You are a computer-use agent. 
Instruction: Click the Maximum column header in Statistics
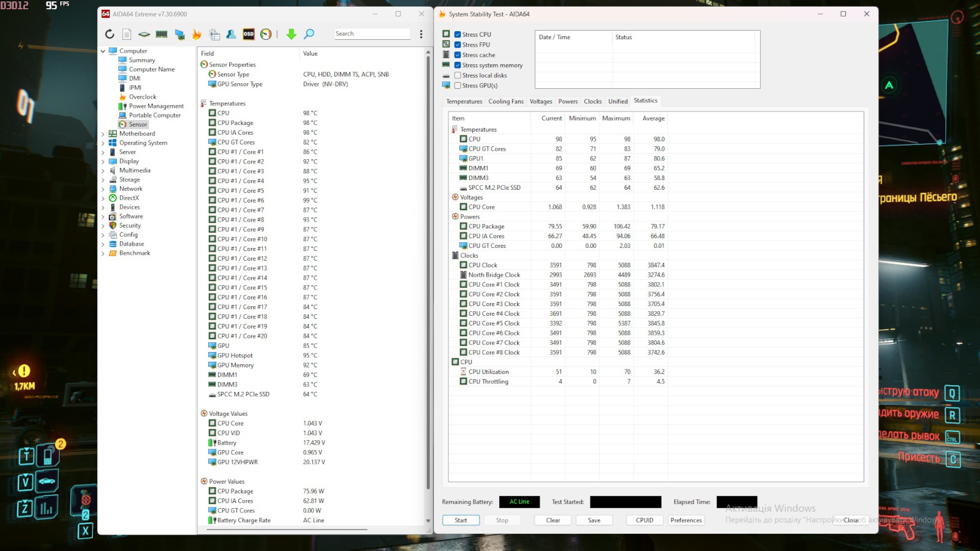pos(616,118)
